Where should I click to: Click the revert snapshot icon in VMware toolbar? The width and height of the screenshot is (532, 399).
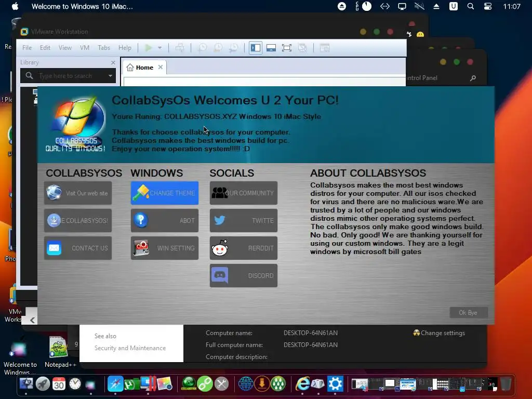pos(218,48)
